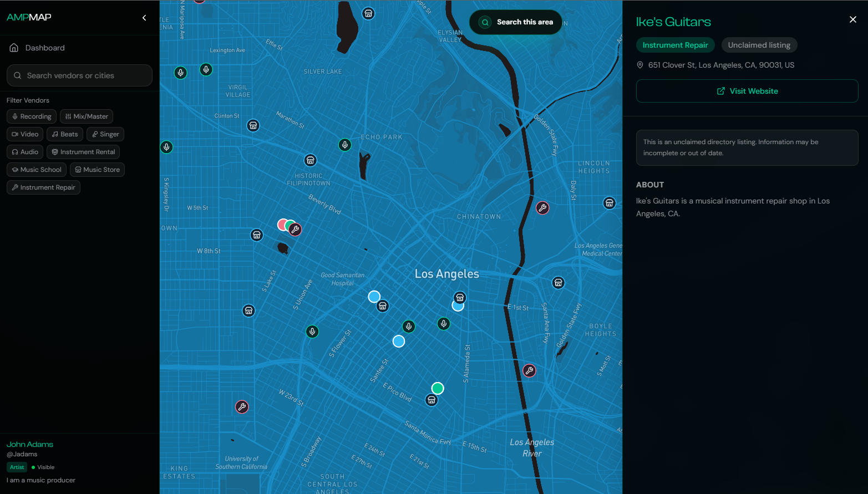Image resolution: width=868 pixels, height=494 pixels.
Task: Select the light blue marker near Good Samaritan Hospital
Action: 374,297
